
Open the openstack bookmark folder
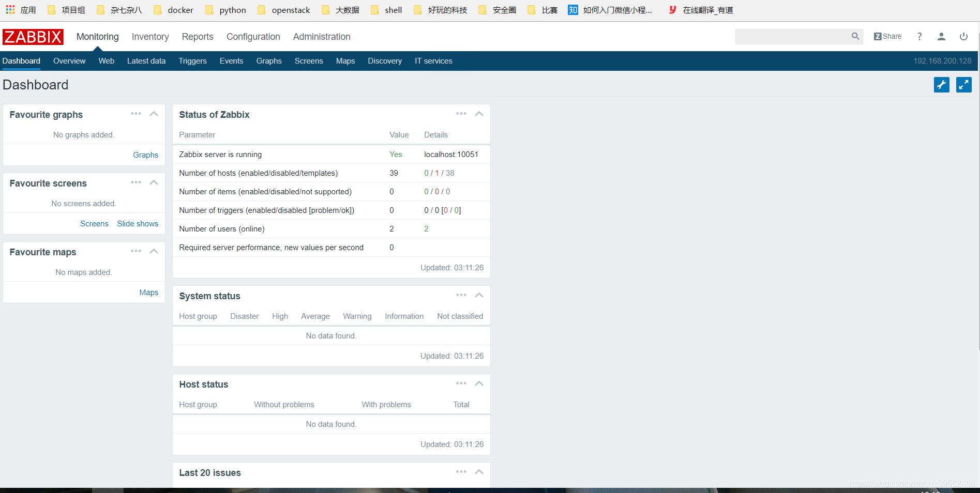(283, 10)
